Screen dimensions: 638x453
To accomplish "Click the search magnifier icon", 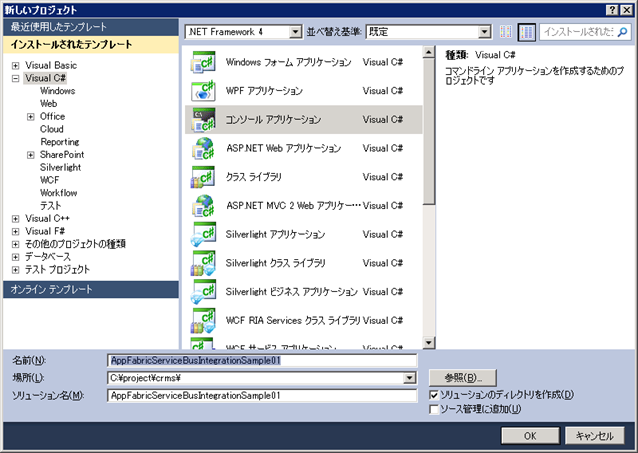I will click(622, 32).
